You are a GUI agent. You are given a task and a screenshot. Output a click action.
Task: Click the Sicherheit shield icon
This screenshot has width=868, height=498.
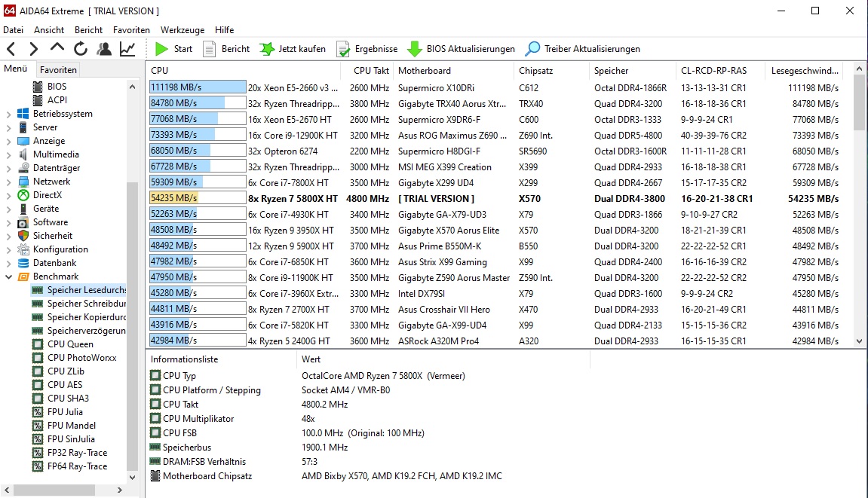23,236
